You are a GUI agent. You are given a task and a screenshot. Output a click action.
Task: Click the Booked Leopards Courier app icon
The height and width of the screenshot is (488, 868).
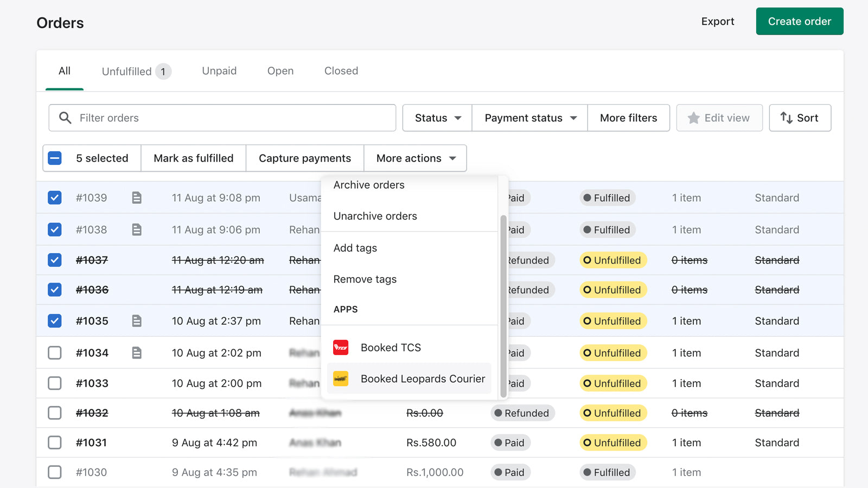click(341, 378)
